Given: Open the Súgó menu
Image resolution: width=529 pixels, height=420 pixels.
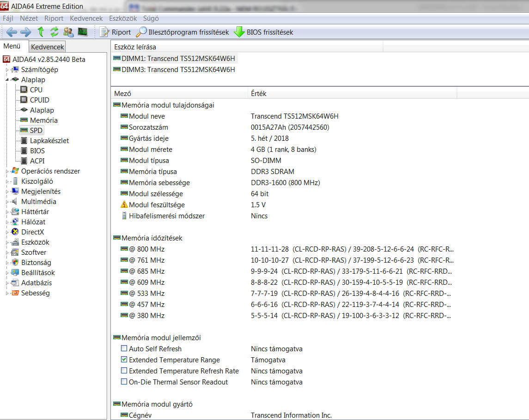Looking at the screenshot, I should click(x=151, y=18).
